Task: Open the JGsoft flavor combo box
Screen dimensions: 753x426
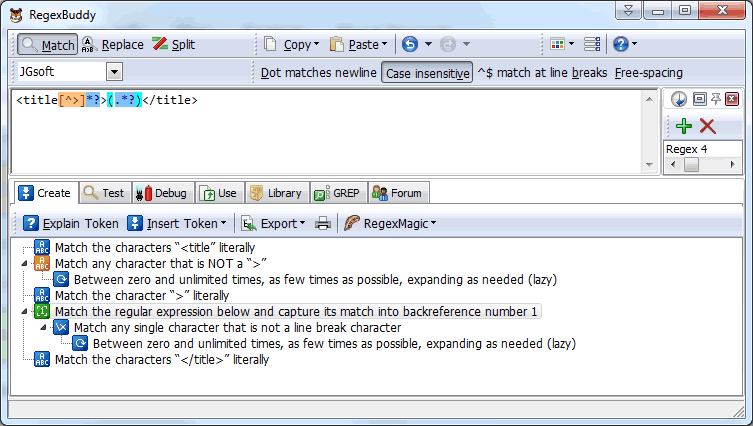Action: (114, 72)
